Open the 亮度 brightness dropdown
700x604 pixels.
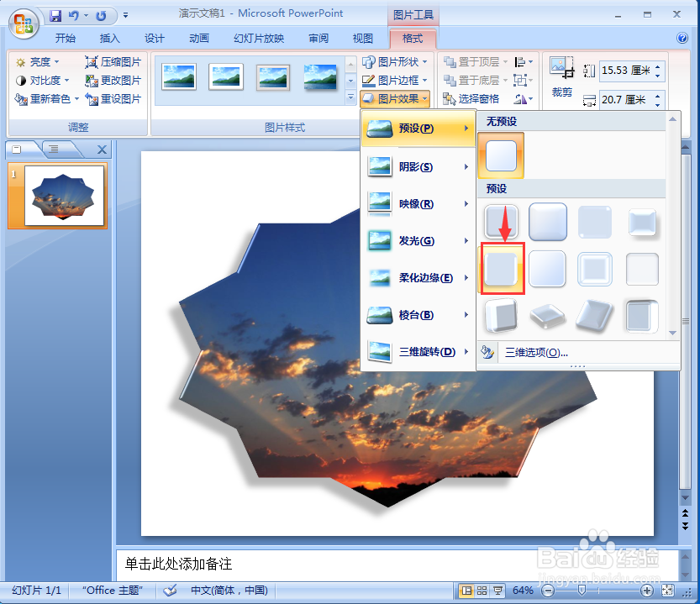38,61
